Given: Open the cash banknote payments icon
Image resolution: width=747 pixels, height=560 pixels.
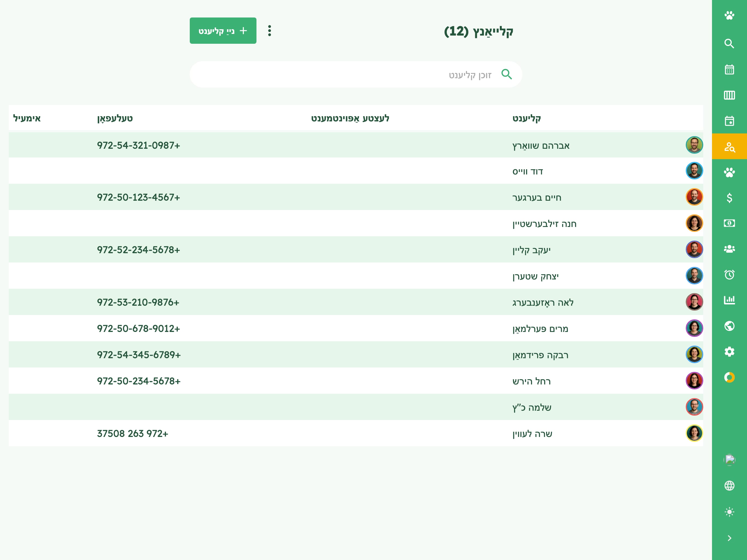Looking at the screenshot, I should tap(729, 223).
